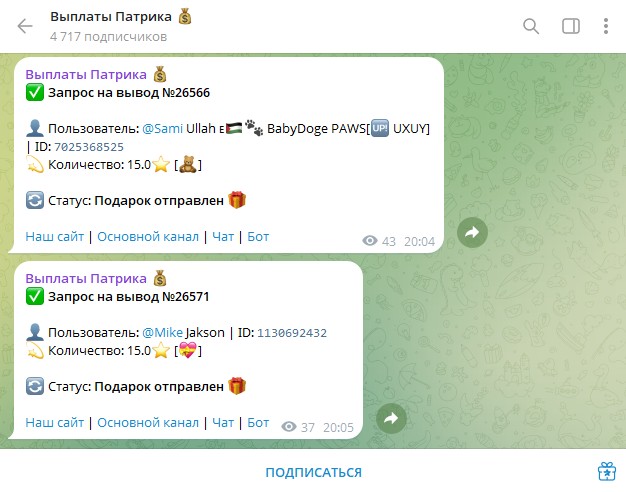Copy user ID 7025368525

[89, 147]
